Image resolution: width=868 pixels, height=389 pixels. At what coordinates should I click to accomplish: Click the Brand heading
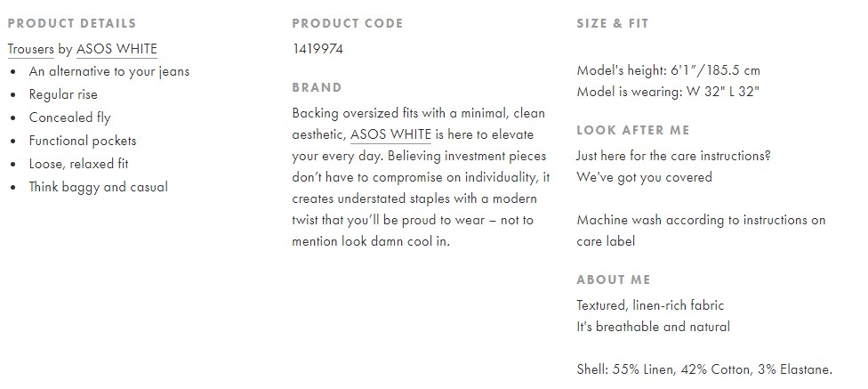point(317,87)
